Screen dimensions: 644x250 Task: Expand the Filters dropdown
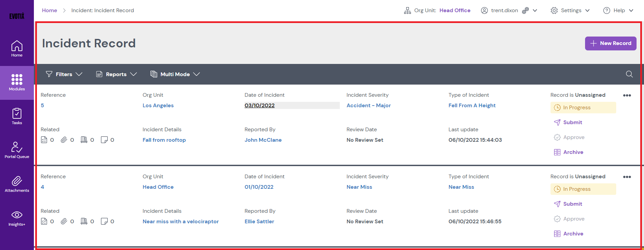pyautogui.click(x=64, y=74)
